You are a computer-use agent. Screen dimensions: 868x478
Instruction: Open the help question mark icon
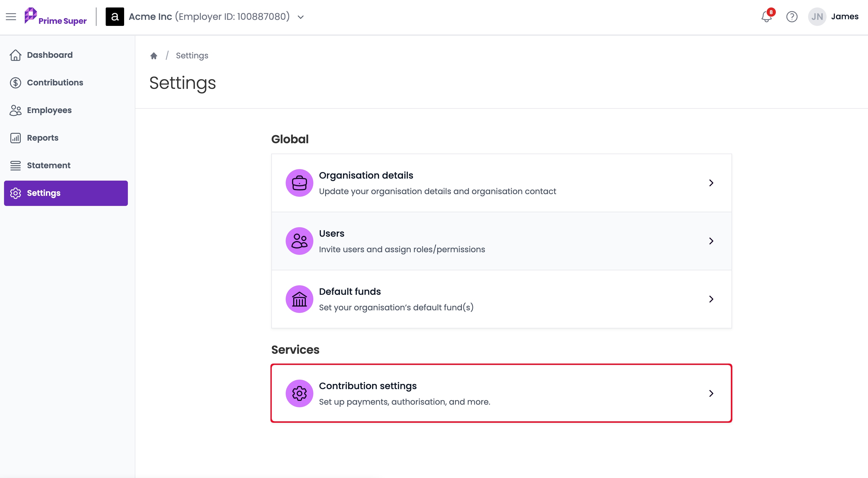791,16
